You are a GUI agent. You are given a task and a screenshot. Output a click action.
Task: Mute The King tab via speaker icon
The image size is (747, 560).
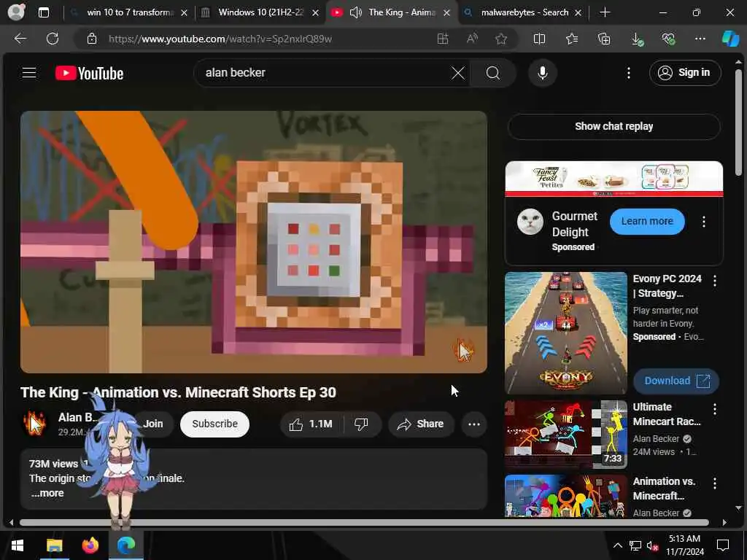tap(355, 12)
